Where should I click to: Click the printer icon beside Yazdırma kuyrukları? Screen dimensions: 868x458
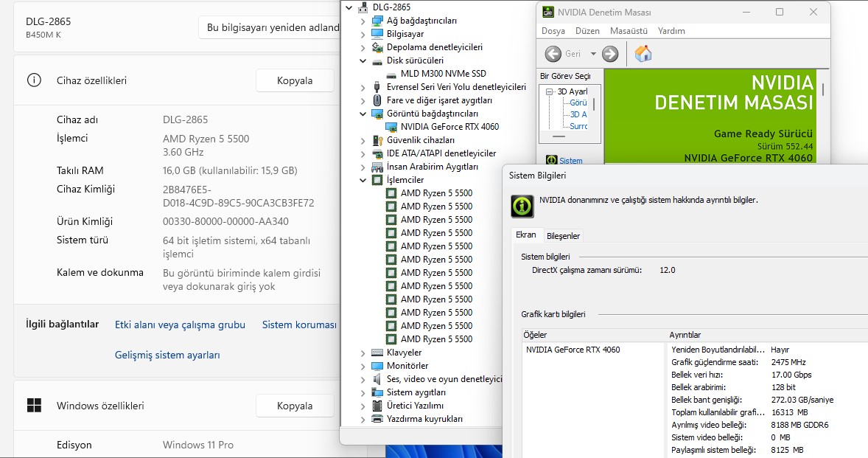click(377, 419)
